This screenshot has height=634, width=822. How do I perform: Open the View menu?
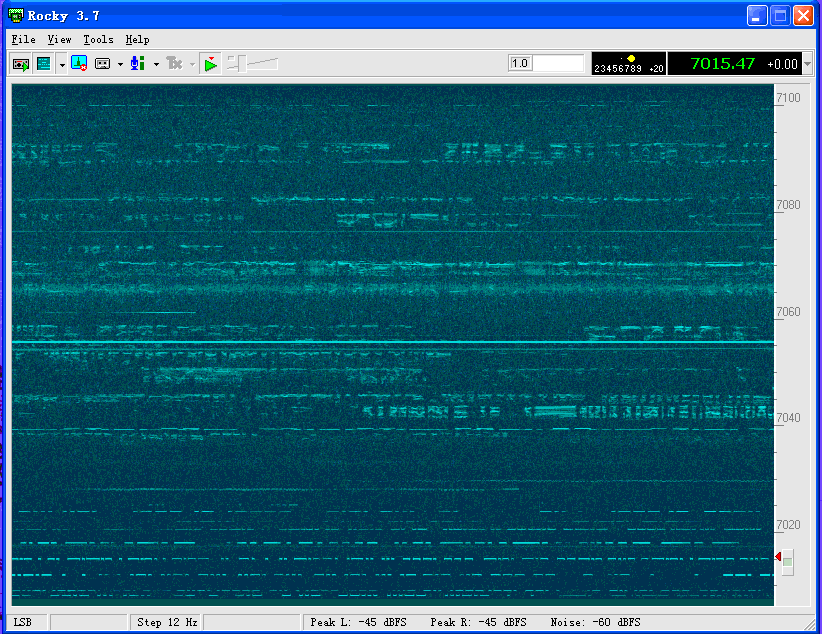[59, 39]
